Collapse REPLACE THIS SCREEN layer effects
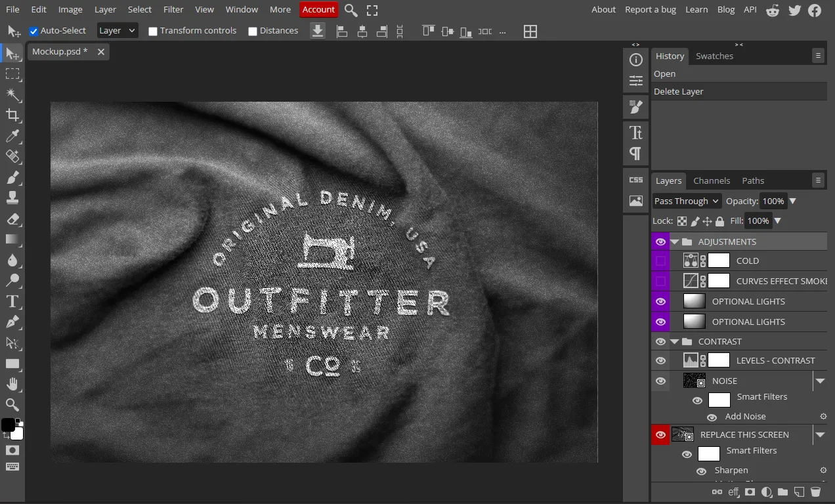This screenshot has width=835, height=504. (x=820, y=434)
